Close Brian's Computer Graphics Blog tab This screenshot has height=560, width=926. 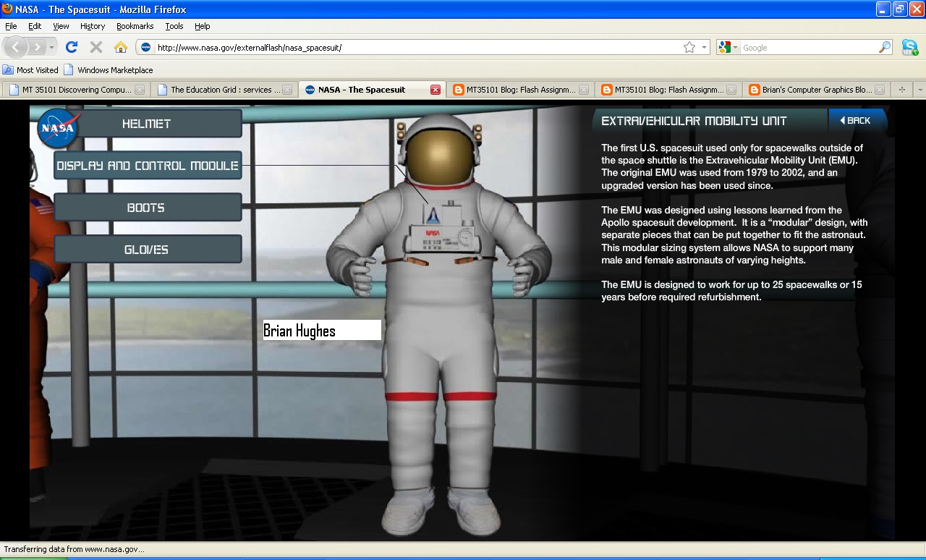[x=879, y=90]
